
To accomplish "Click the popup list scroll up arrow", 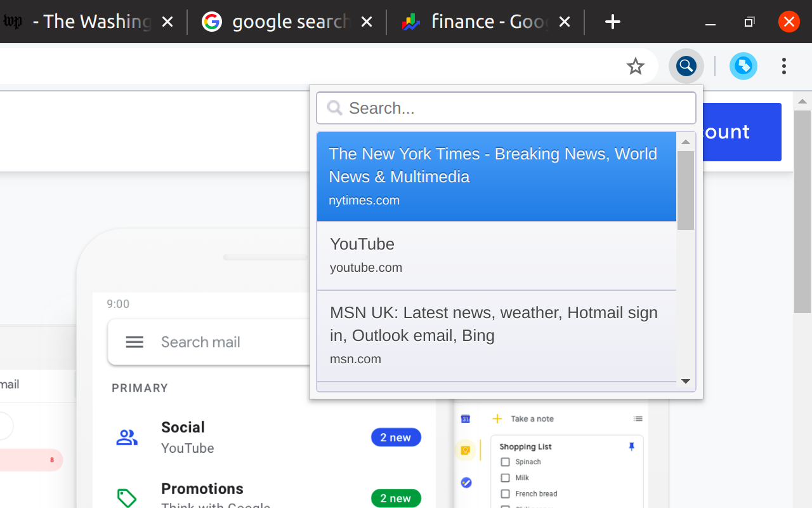I will tap(686, 142).
